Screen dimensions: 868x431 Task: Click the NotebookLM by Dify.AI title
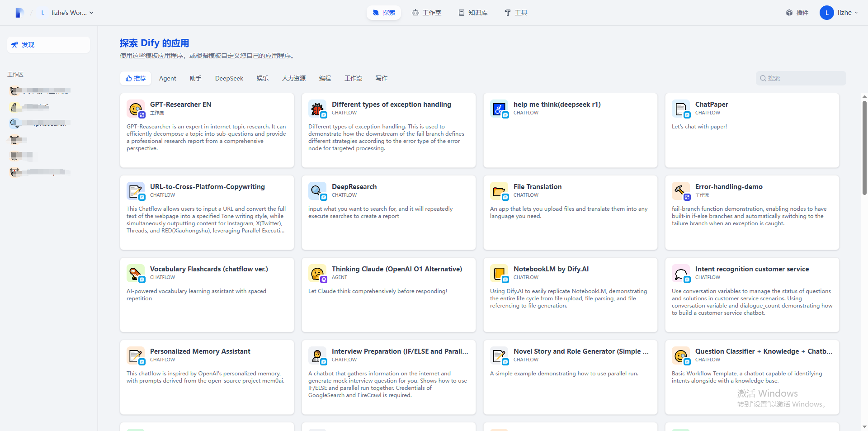(x=551, y=269)
